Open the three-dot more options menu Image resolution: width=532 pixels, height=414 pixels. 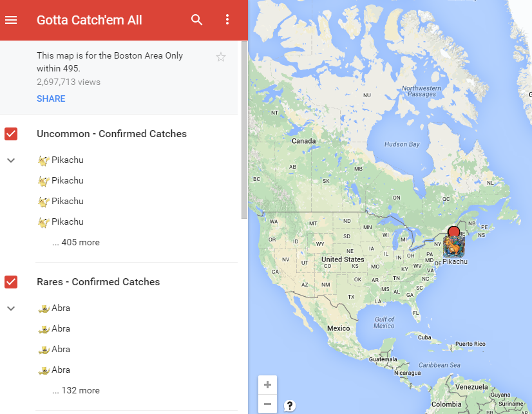pyautogui.click(x=227, y=19)
